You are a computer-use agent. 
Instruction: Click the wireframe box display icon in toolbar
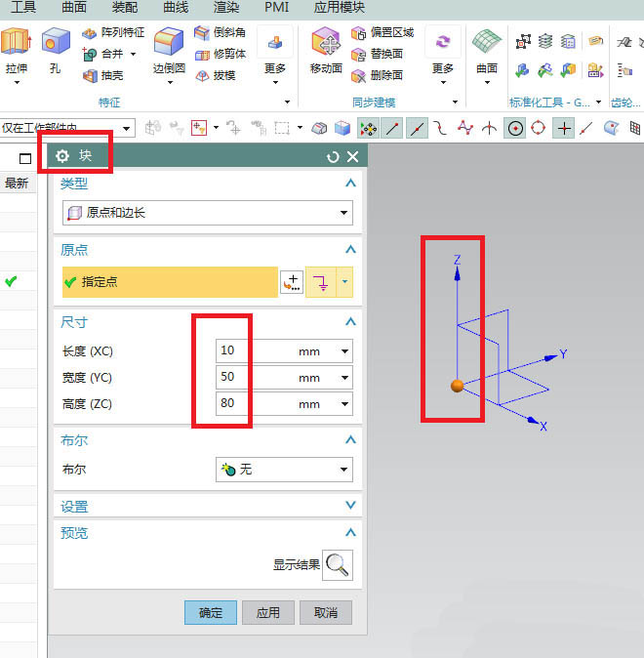(319, 128)
